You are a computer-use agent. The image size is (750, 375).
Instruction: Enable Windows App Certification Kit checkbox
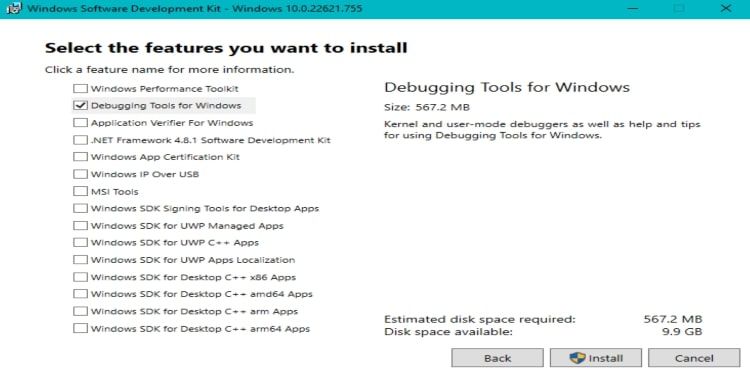(80, 157)
